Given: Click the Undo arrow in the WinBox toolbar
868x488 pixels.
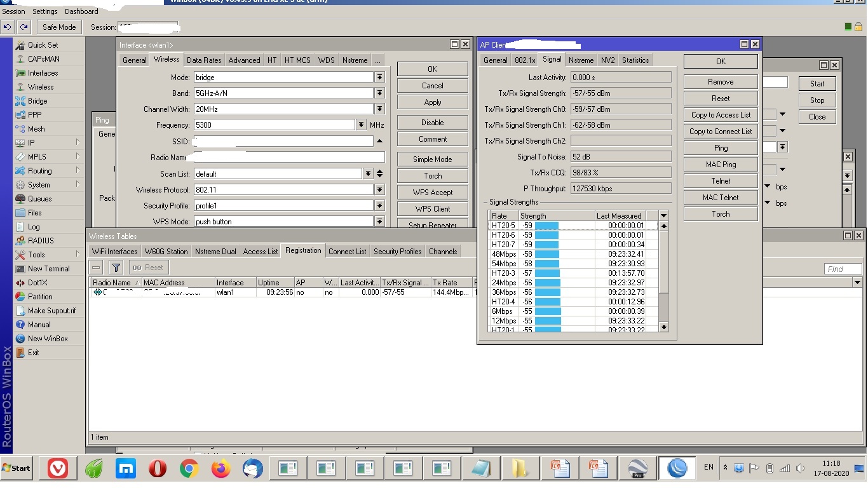Looking at the screenshot, I should click(x=8, y=27).
